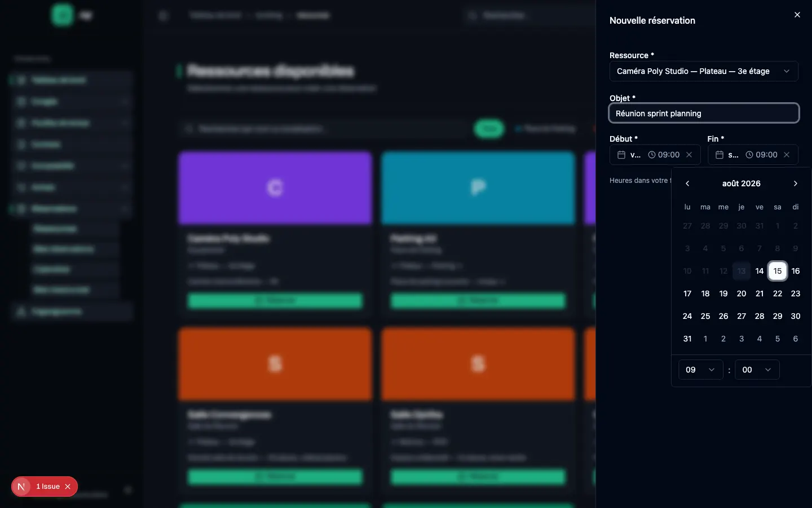Select 14 août in the calendar
The height and width of the screenshot is (508, 812).
click(760, 271)
